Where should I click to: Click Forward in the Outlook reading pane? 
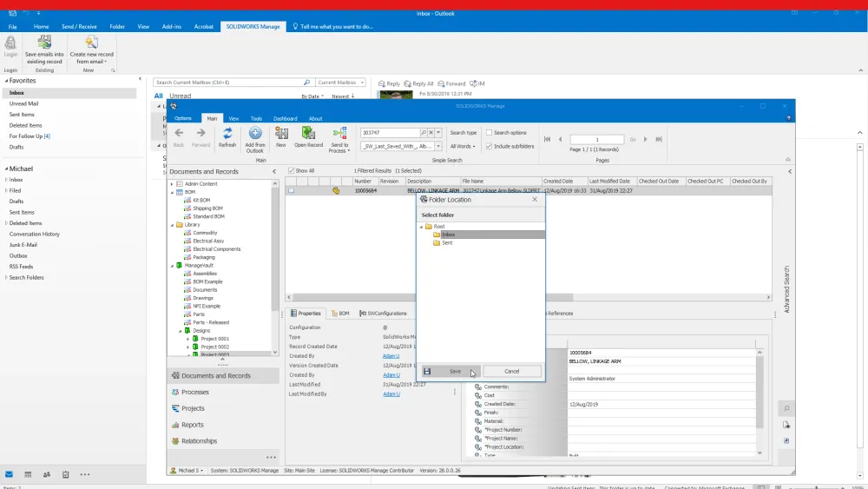click(451, 83)
